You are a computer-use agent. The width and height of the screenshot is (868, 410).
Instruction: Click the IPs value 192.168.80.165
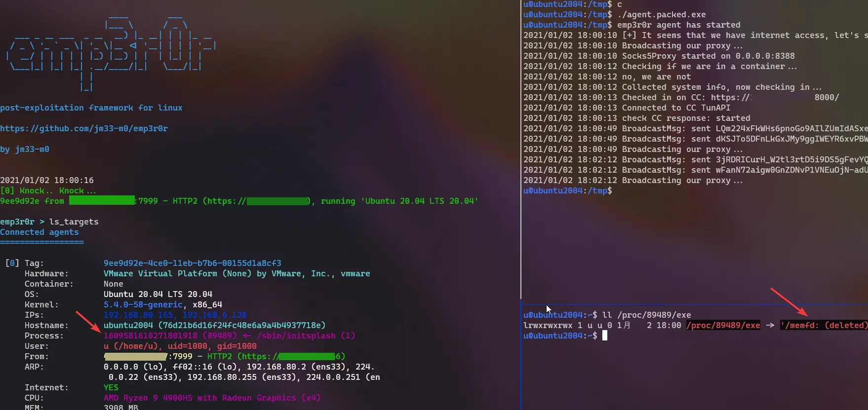138,315
